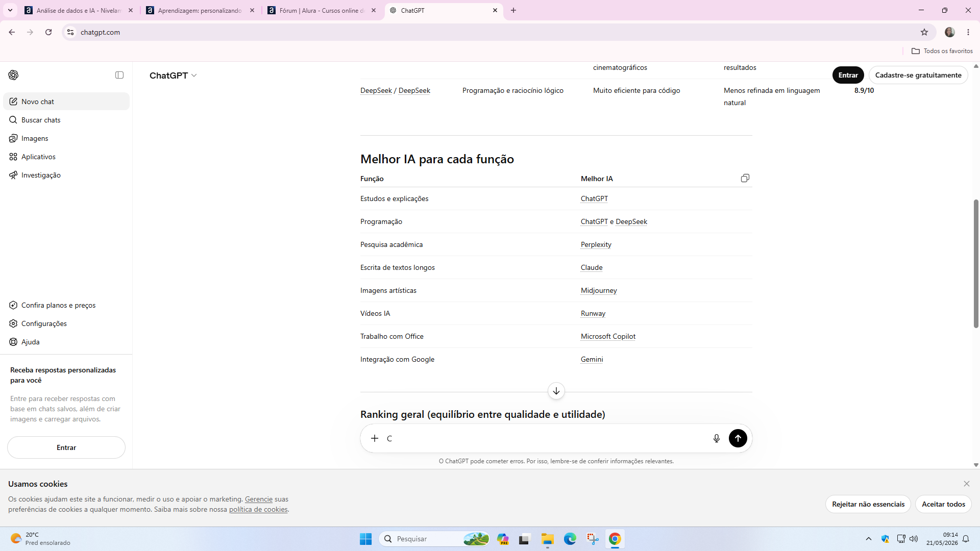The height and width of the screenshot is (551, 980).
Task: Reload the current page
Action: (x=48, y=32)
